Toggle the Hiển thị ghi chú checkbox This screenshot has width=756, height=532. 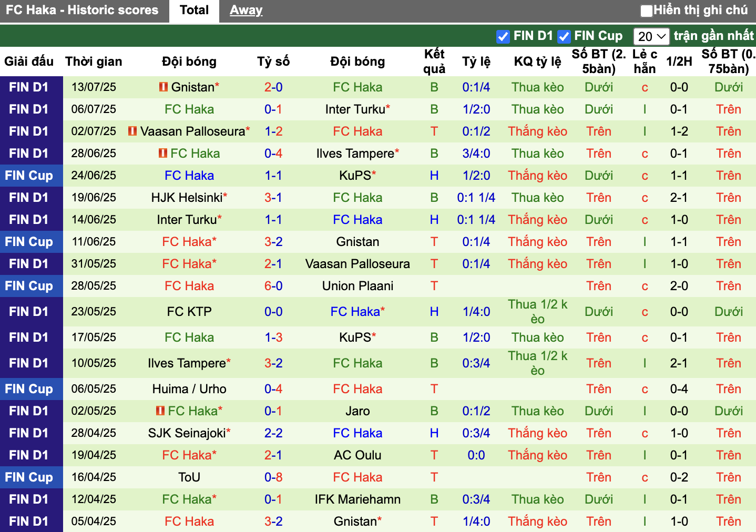647,11
